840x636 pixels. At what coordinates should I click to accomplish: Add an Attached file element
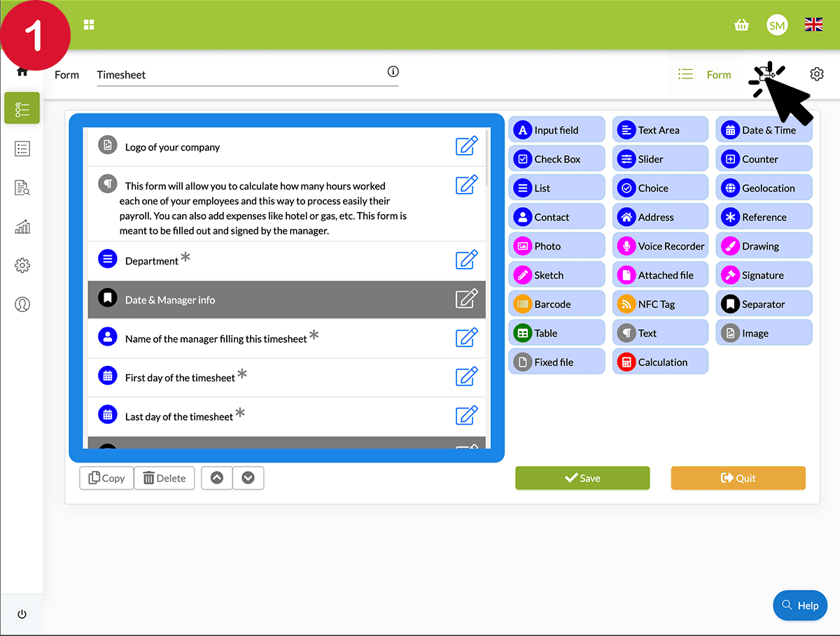pyautogui.click(x=660, y=275)
